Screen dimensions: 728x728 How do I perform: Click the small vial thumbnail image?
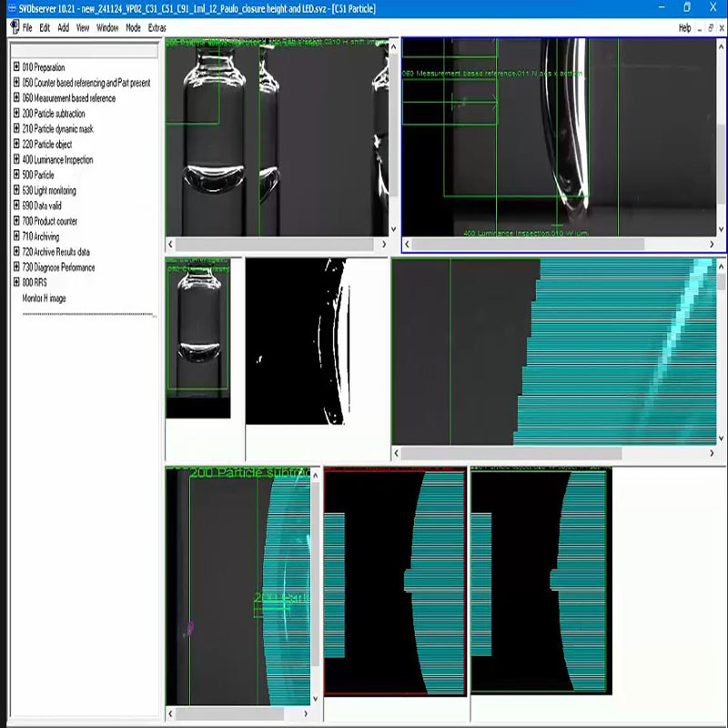(197, 337)
